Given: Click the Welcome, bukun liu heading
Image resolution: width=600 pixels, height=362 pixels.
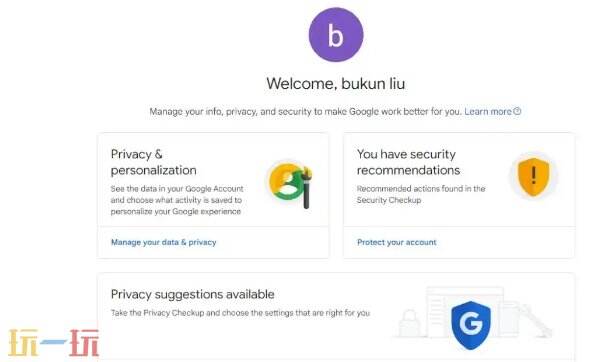Looking at the screenshot, I should point(336,83).
